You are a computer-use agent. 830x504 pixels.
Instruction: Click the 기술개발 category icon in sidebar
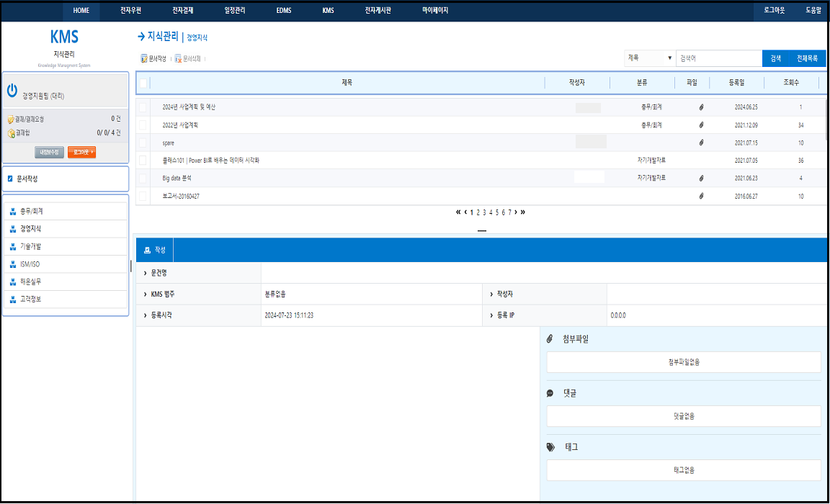click(13, 247)
